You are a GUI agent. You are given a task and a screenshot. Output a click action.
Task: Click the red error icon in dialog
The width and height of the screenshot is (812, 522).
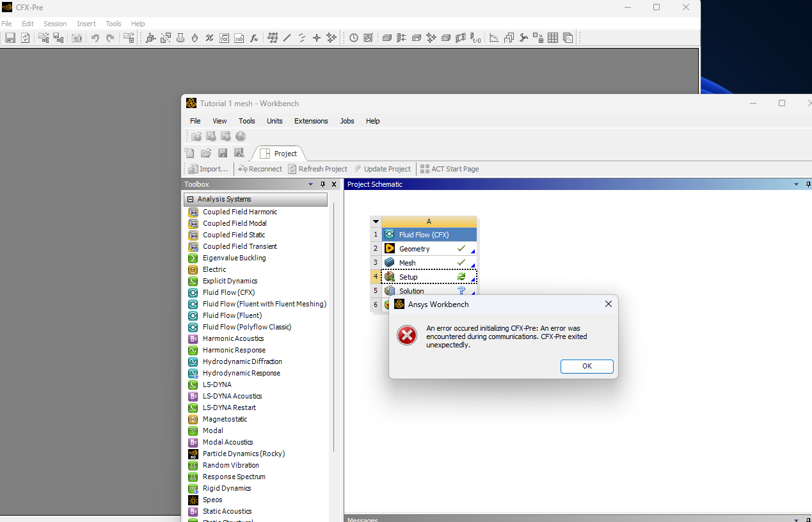coord(407,335)
